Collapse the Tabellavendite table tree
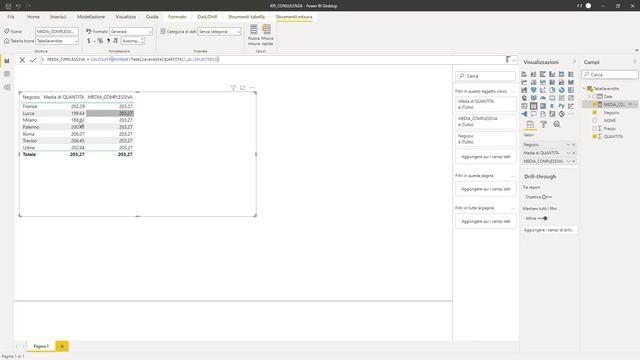This screenshot has height=360, width=640. point(584,89)
